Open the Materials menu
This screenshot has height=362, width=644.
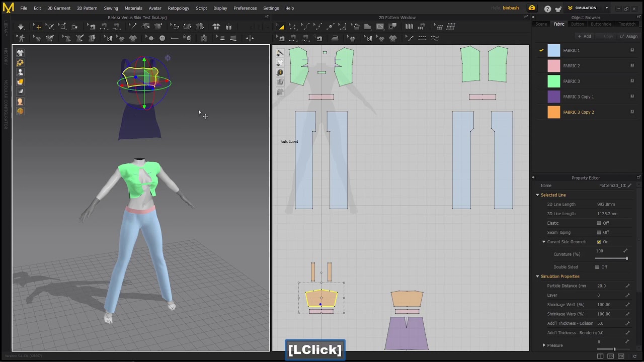click(x=133, y=8)
